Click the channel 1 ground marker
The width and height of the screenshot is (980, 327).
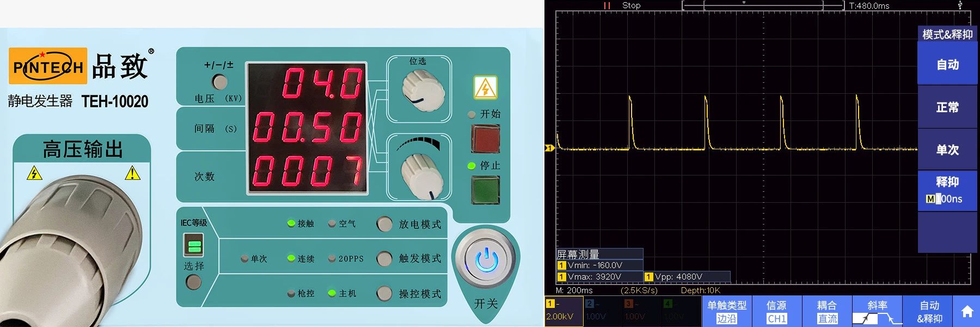[549, 148]
